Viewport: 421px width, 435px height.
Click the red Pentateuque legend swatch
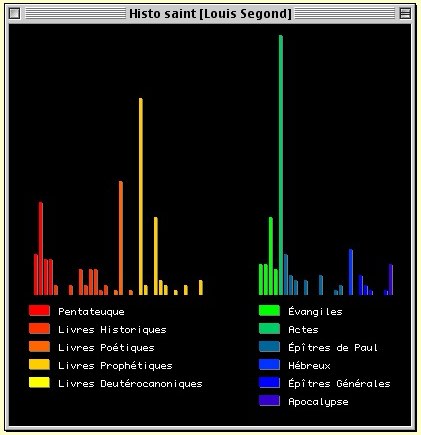tap(39, 311)
